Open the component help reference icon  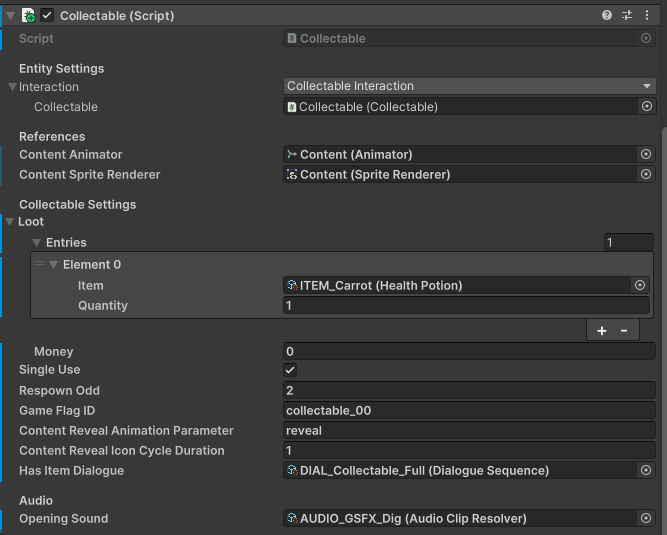[x=607, y=15]
